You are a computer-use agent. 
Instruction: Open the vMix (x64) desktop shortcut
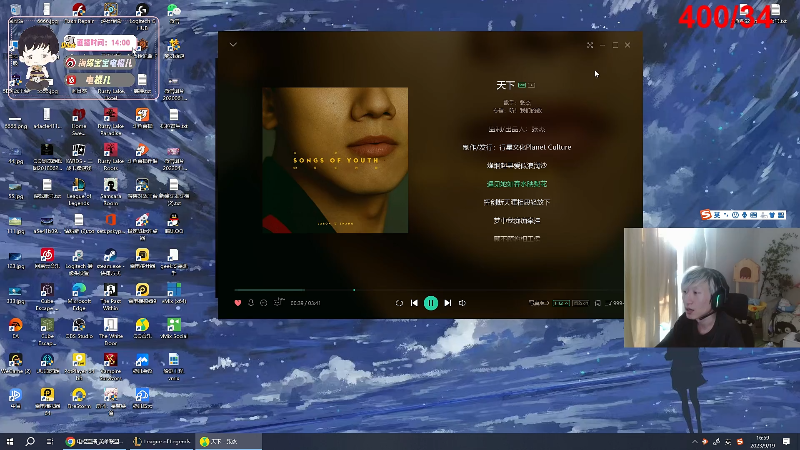[x=173, y=294]
